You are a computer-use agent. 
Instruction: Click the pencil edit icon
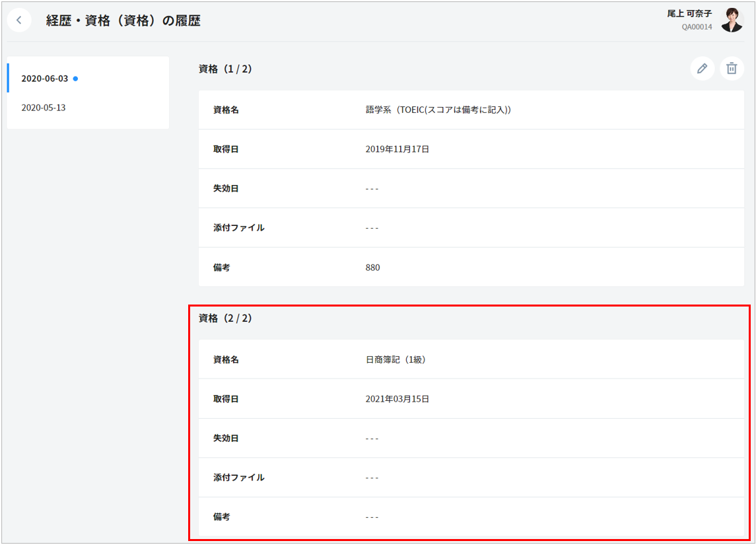(703, 69)
